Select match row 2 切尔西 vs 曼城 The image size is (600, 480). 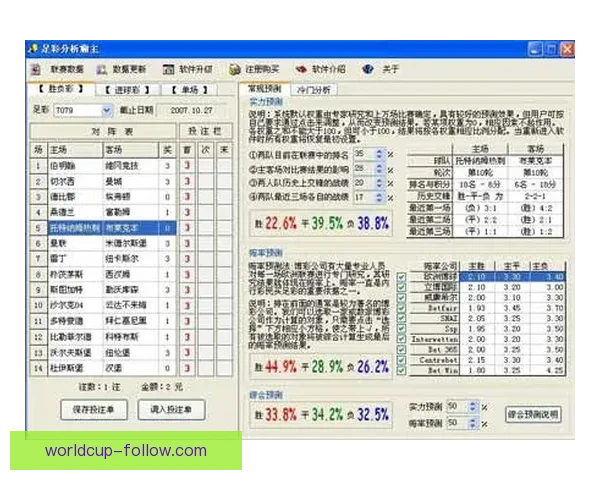point(103,181)
